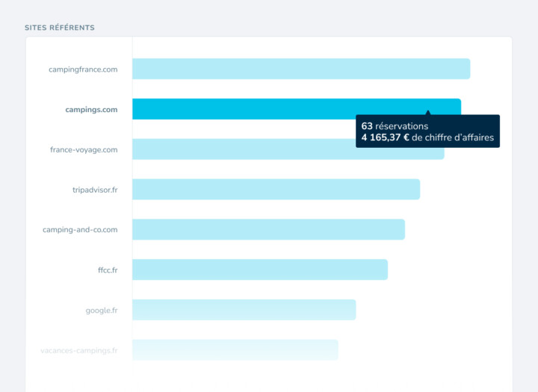Click the campingfrance.com label
Screen dimensions: 538x392
(x=83, y=69)
